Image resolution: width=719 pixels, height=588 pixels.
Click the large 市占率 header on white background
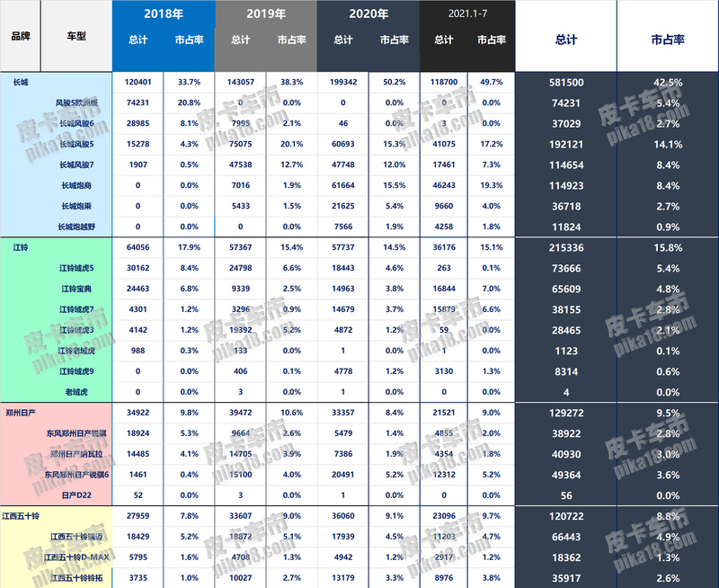click(668, 40)
